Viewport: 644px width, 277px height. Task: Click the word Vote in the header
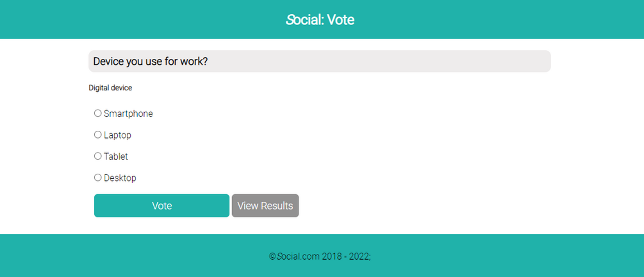(340, 20)
